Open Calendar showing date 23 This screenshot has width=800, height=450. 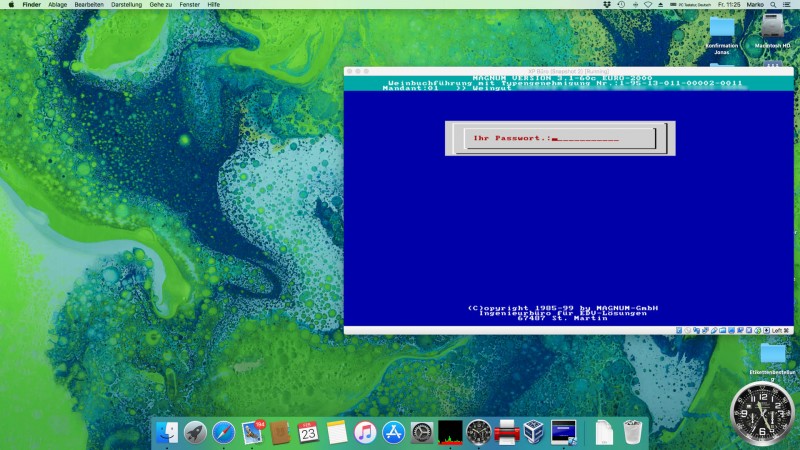(x=308, y=432)
